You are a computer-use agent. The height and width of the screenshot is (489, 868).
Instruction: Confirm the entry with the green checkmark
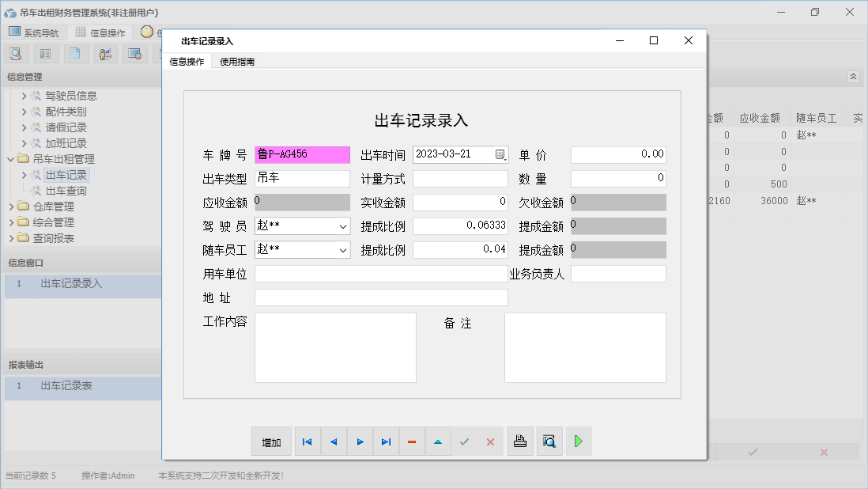464,442
